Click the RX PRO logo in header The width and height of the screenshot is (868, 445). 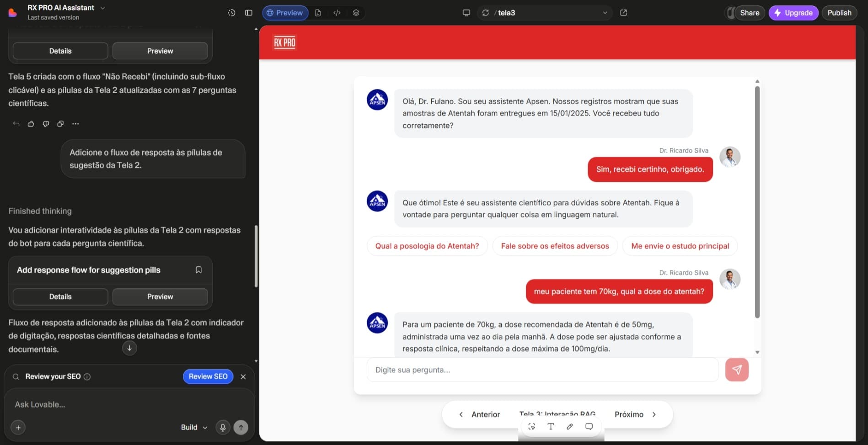click(x=284, y=42)
